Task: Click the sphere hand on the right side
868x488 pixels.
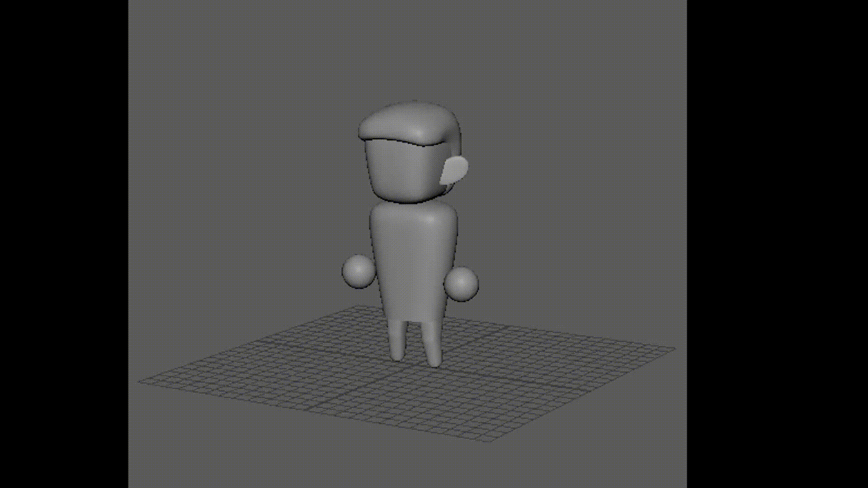Action: (x=462, y=284)
